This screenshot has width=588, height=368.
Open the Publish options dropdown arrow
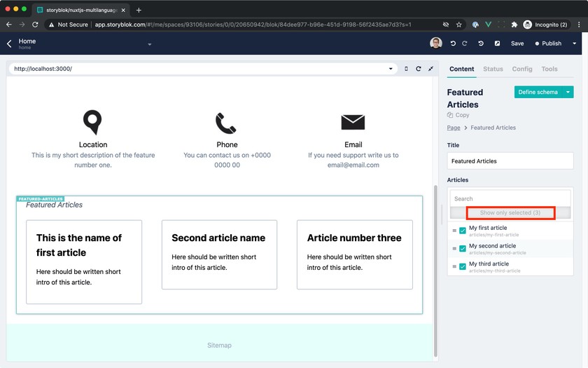coord(574,43)
